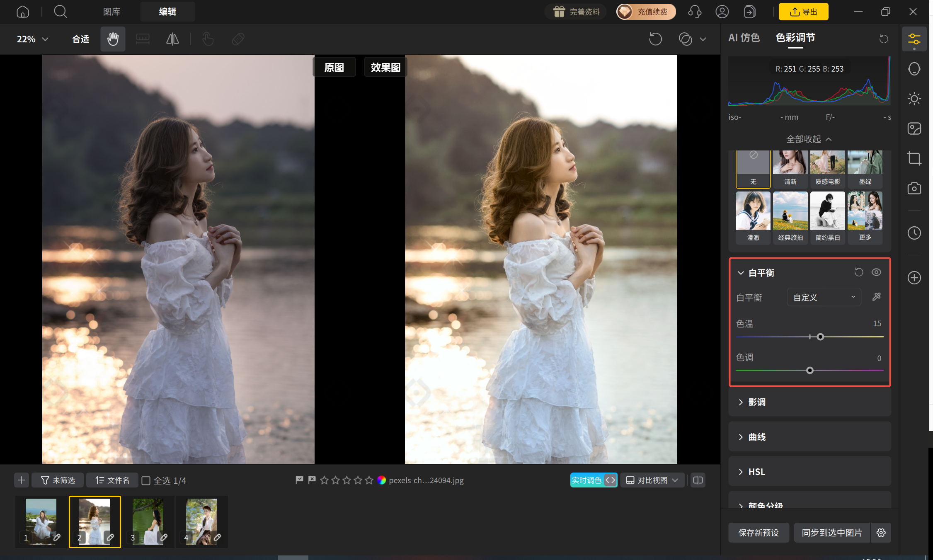Screen dimensions: 933x560
Task: Open the 对比视图 compare view dropdown
Action: pyautogui.click(x=652, y=480)
